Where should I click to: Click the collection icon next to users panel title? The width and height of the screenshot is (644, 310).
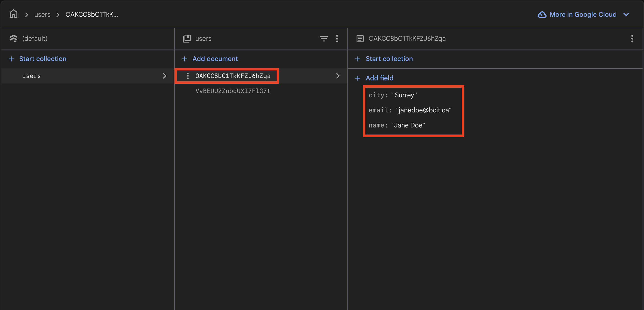pyautogui.click(x=187, y=38)
